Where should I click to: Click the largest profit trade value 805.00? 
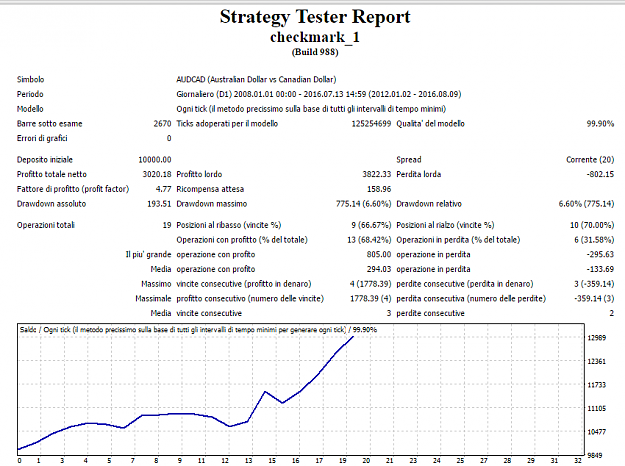pos(379,254)
